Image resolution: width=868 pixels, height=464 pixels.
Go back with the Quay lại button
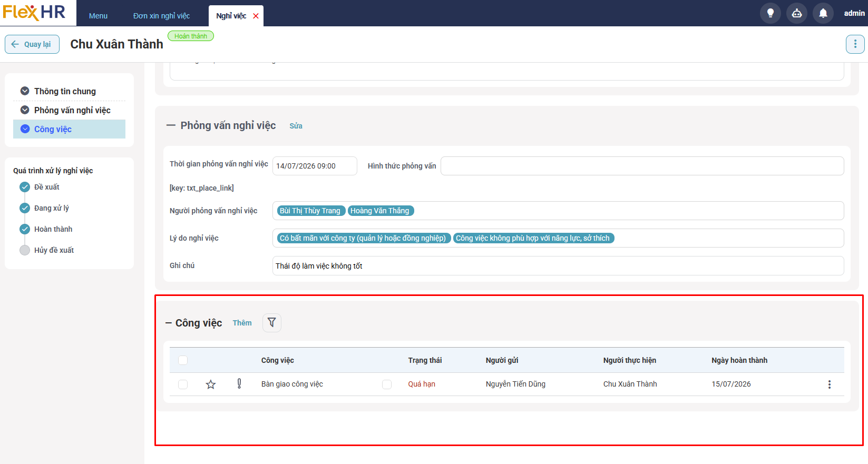32,44
